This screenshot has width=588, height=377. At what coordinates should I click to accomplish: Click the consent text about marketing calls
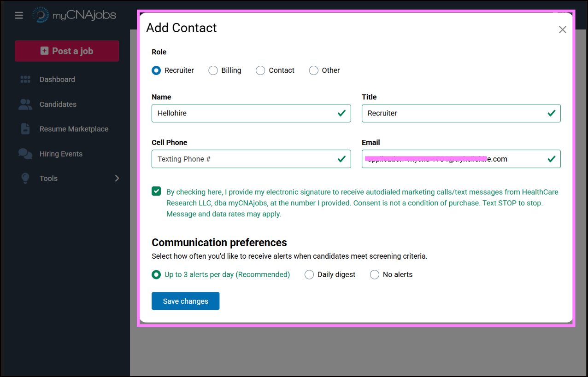362,203
